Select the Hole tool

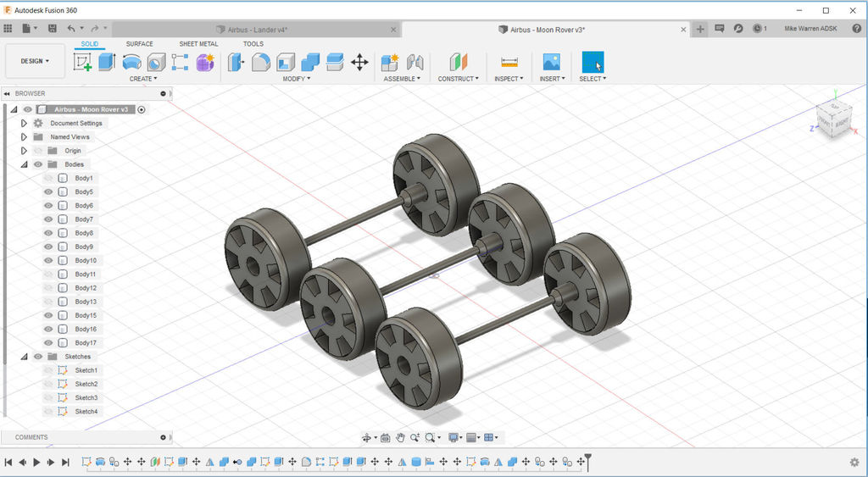(x=156, y=62)
